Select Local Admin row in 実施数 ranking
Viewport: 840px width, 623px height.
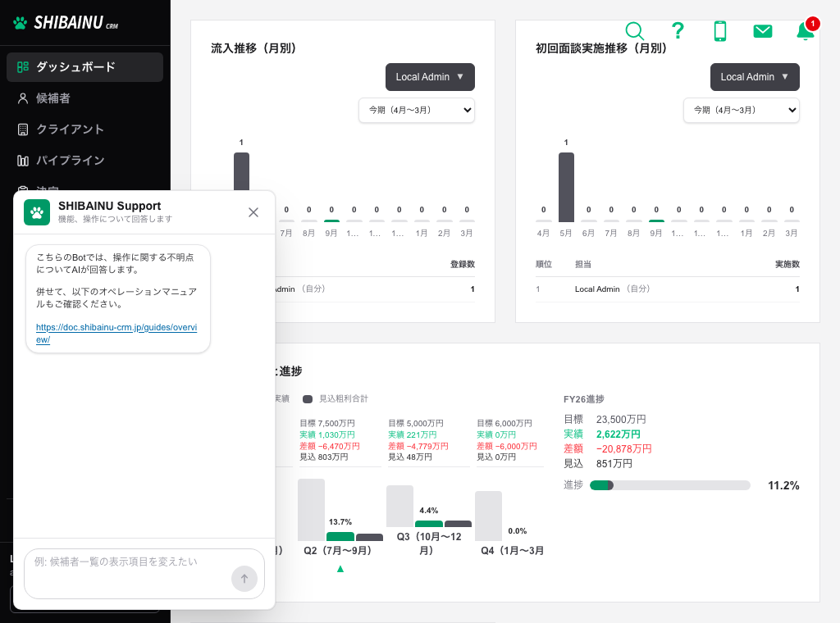(x=668, y=289)
